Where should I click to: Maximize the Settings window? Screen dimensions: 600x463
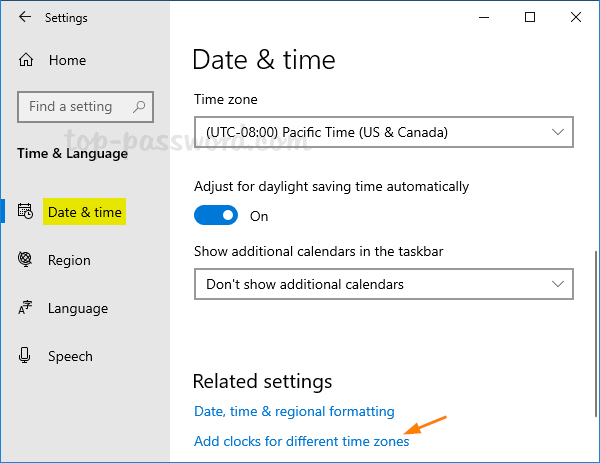pyautogui.click(x=530, y=18)
